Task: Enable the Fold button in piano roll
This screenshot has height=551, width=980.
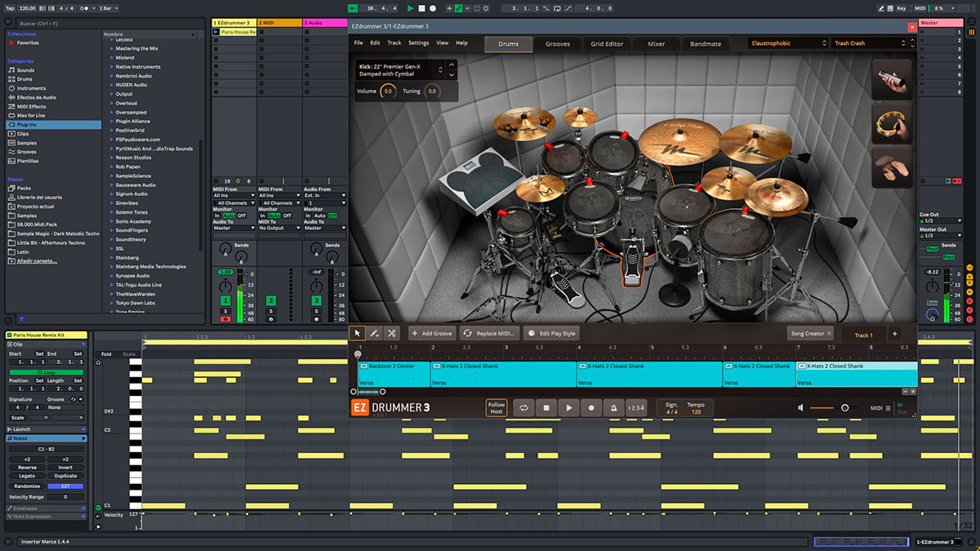Action: (x=106, y=354)
